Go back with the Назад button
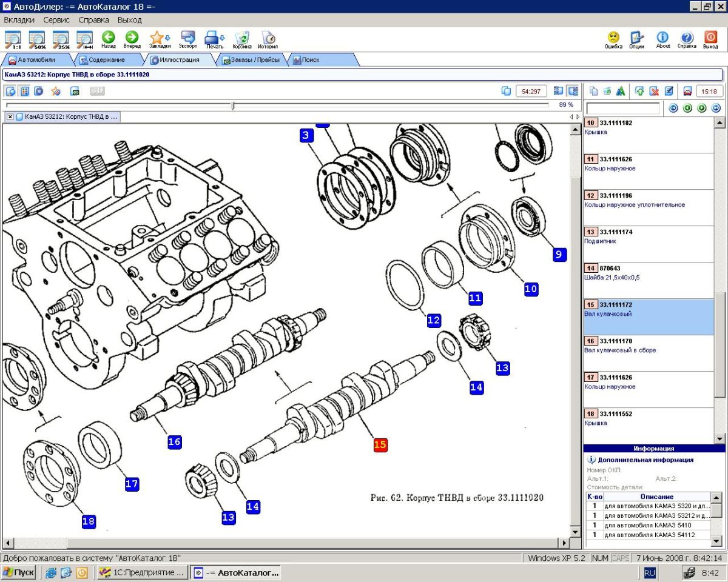The width and height of the screenshot is (728, 582). coord(109,39)
